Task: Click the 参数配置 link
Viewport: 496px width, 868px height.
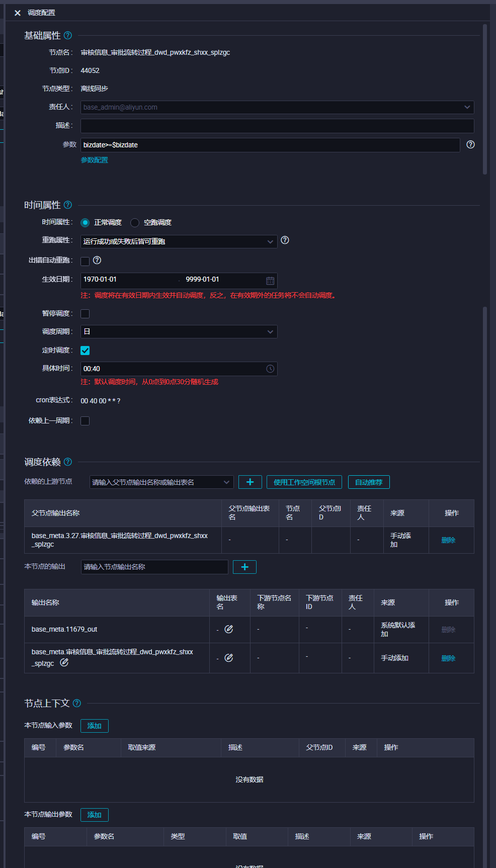Action: [x=95, y=160]
